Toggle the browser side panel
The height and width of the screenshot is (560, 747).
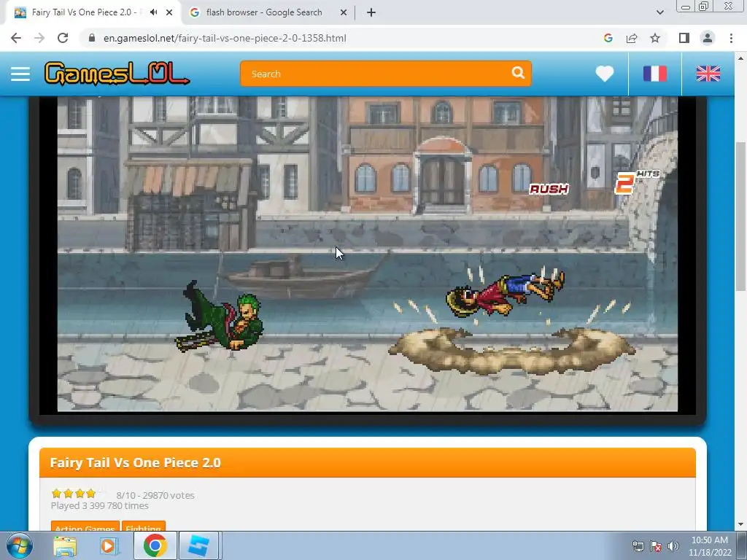point(684,38)
